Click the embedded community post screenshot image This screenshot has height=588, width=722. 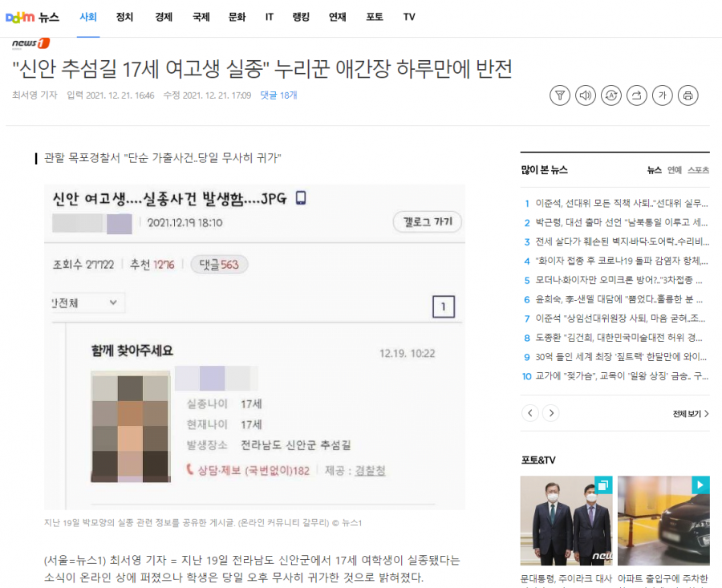click(x=254, y=347)
